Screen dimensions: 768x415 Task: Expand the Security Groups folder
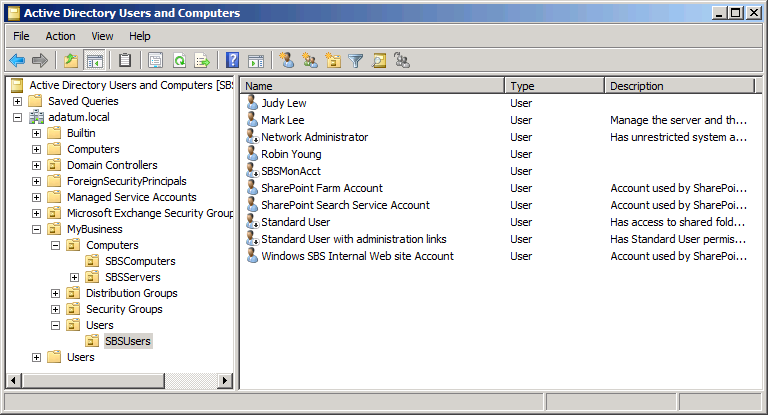tap(56, 309)
